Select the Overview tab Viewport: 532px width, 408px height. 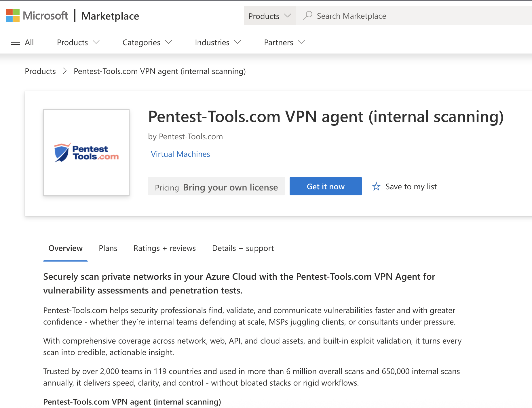(x=65, y=248)
